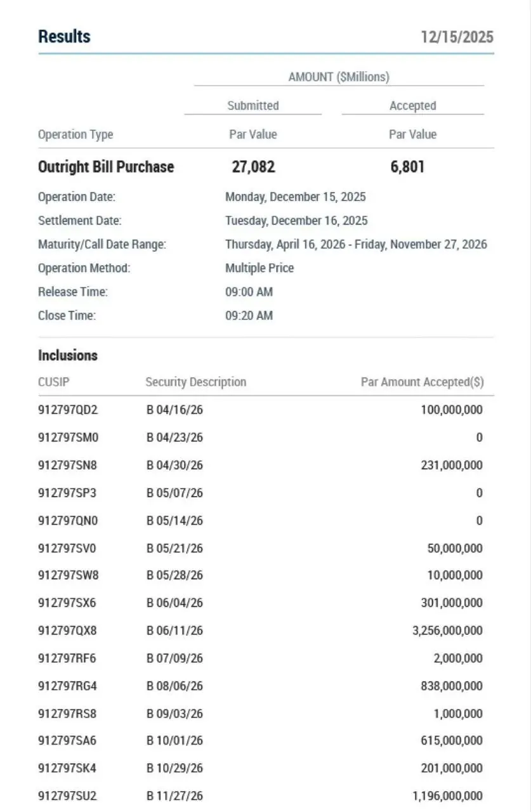
Task: Select CUSIP 912797QD2 row
Action: point(68,410)
